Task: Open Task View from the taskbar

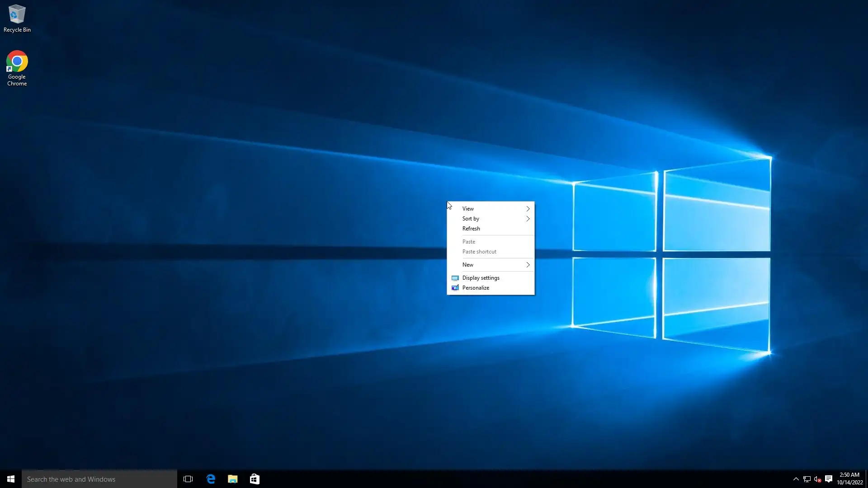Action: pyautogui.click(x=188, y=479)
